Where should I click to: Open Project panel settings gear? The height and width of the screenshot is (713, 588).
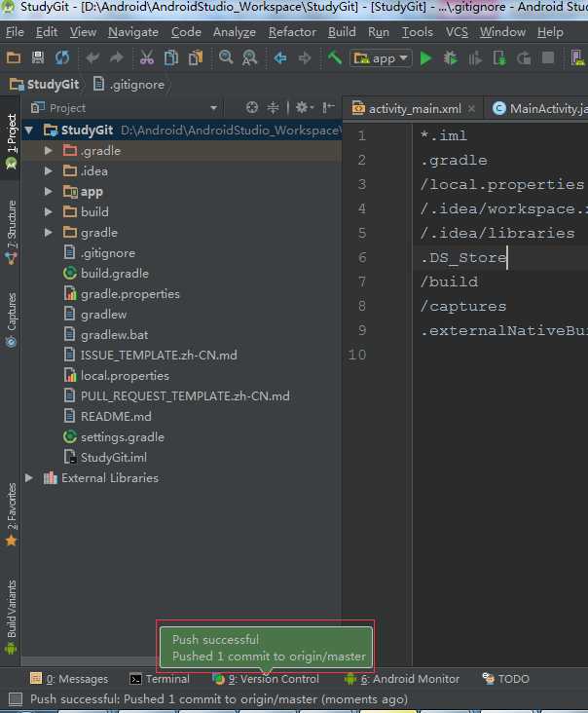coord(305,108)
